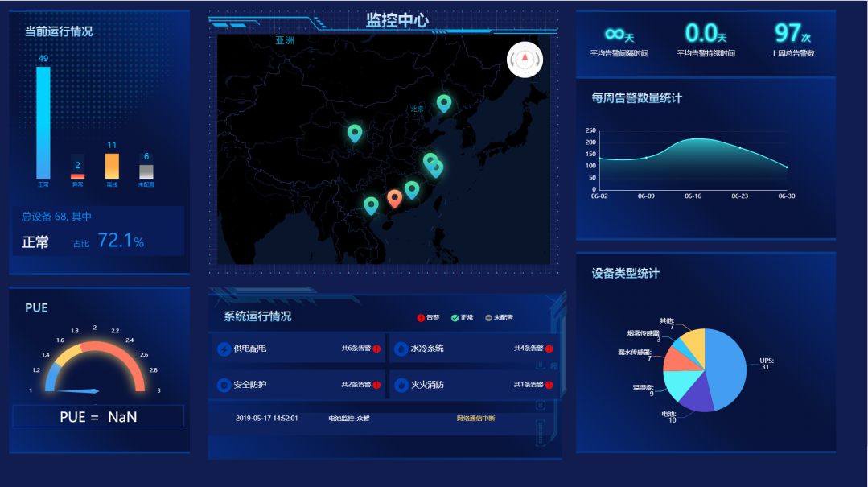Click the orange 离线 bar labeled 11
868x487 pixels.
coord(112,166)
